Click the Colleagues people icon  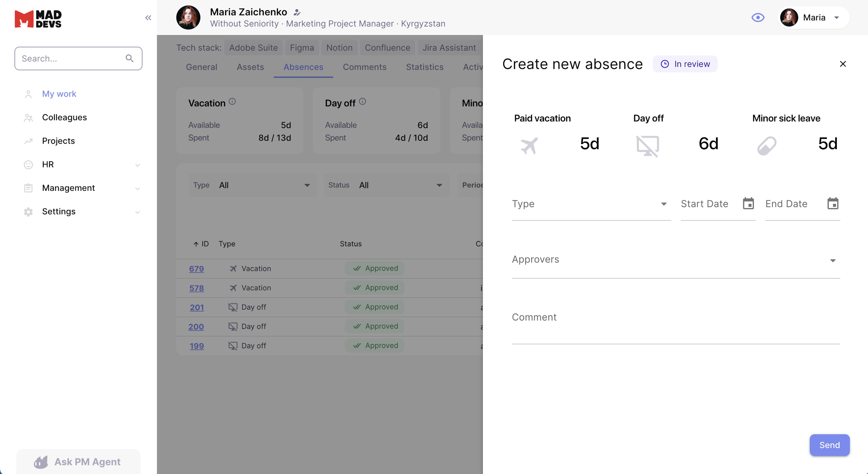(28, 118)
